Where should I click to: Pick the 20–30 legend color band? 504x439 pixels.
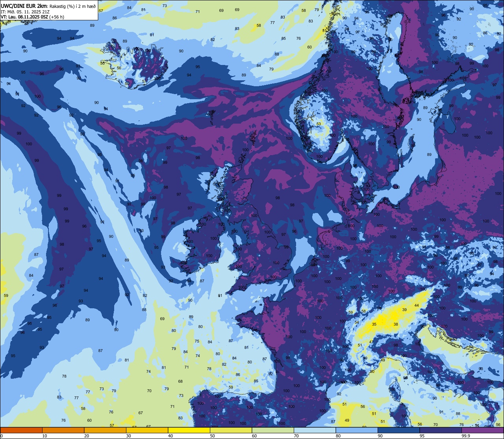105,430
